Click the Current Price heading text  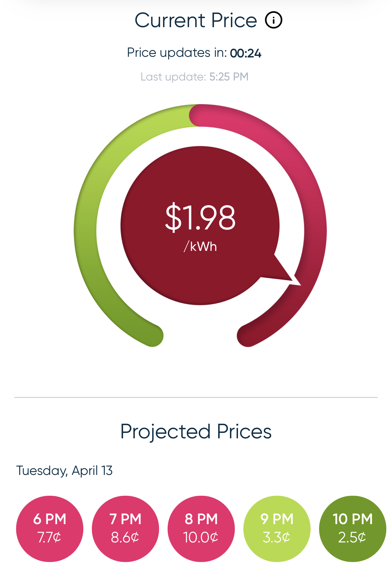tap(196, 21)
